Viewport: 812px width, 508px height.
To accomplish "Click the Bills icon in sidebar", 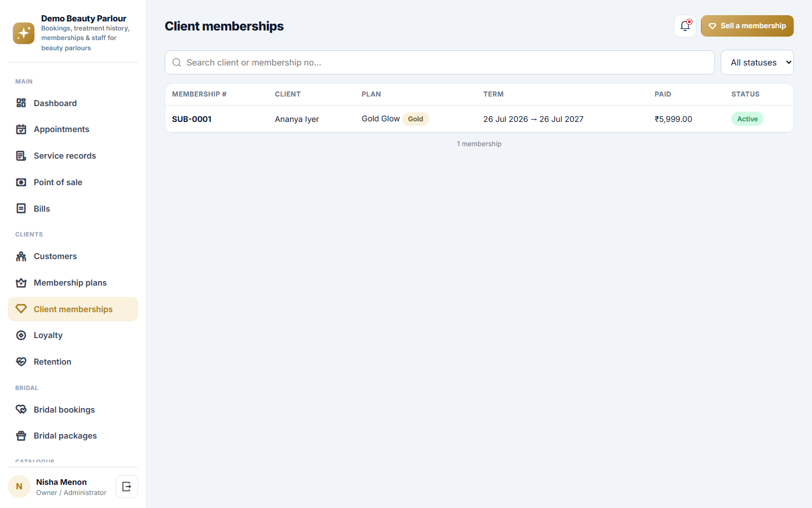I will [21, 209].
